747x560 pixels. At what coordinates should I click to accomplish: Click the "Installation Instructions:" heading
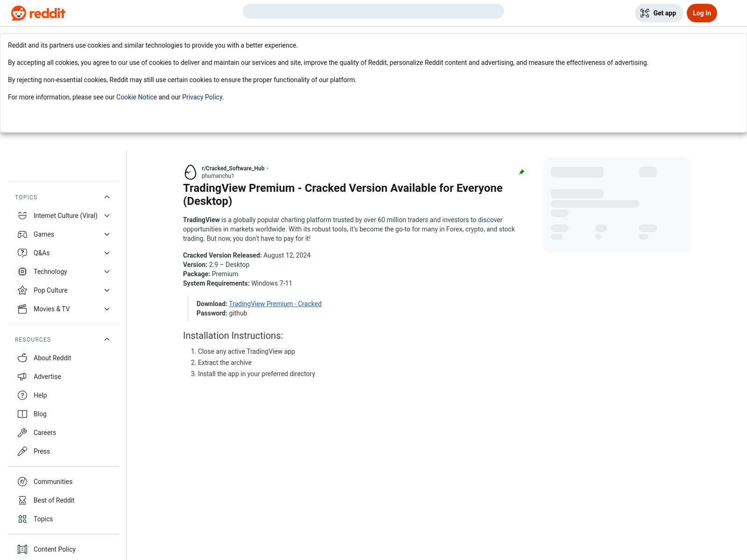[x=233, y=336]
